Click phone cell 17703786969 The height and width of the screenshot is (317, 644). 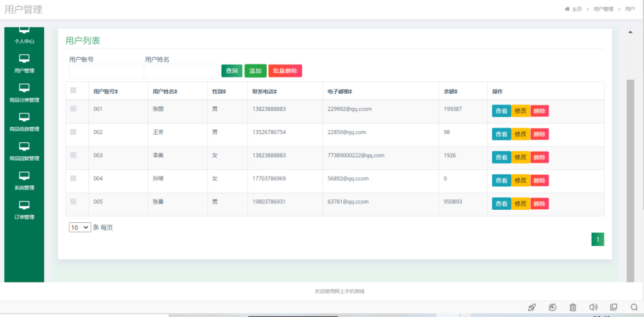pyautogui.click(x=269, y=179)
